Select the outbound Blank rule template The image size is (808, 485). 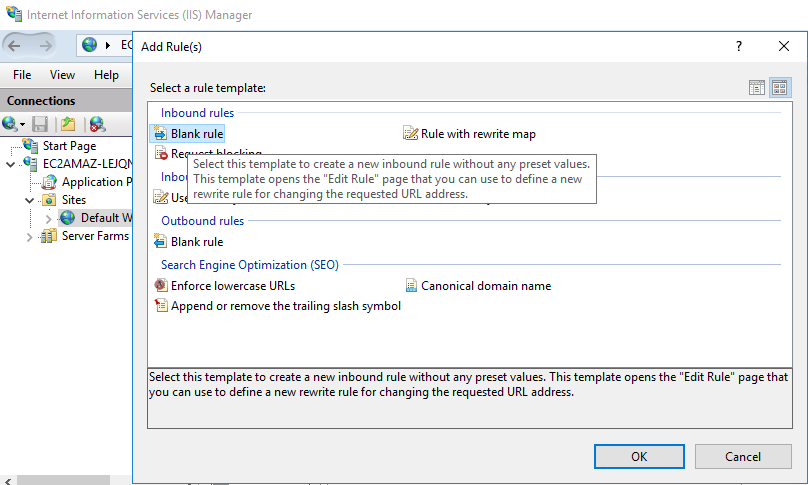click(x=196, y=241)
